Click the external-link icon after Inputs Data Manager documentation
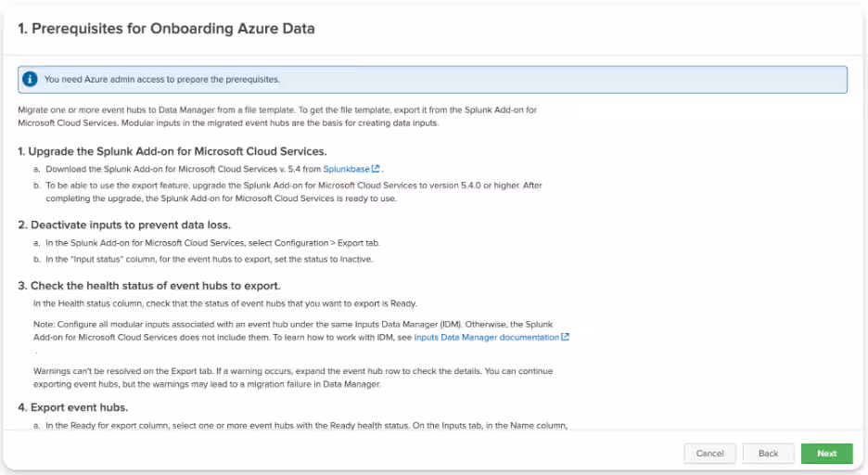868x475 pixels. (565, 338)
